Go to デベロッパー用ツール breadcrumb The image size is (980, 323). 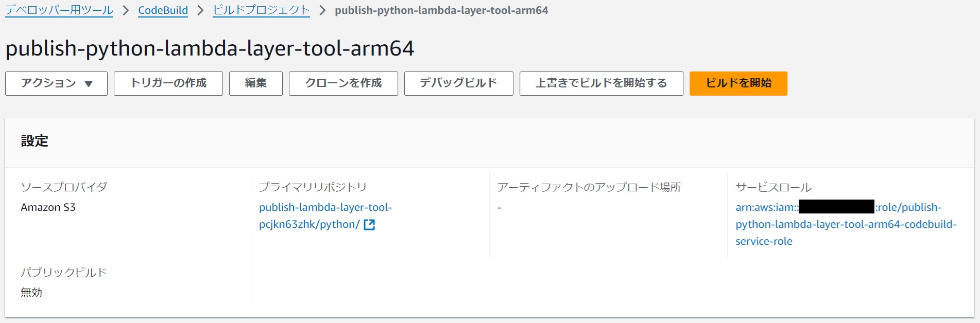coord(59,10)
